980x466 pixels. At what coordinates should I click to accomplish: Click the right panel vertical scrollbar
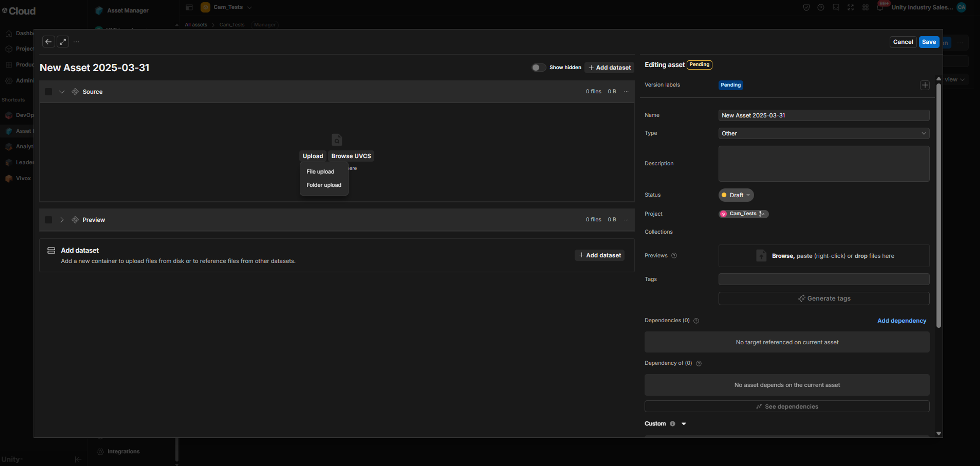(938, 205)
